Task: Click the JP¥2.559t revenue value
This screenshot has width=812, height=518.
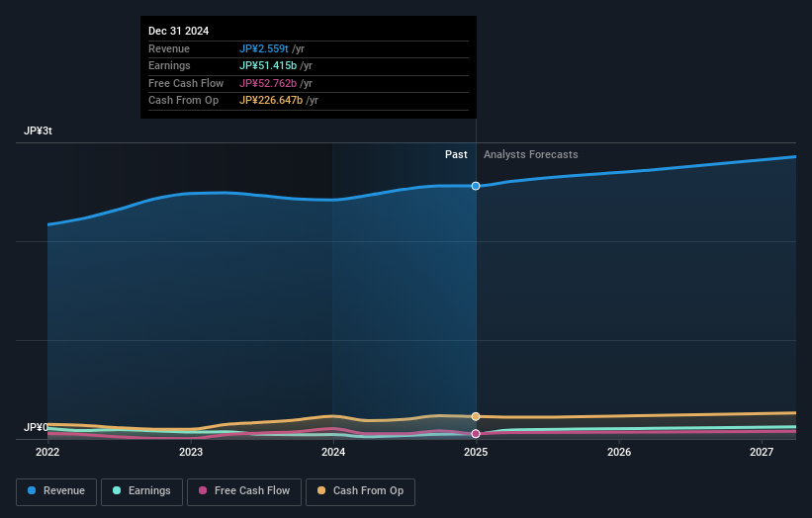Action: pyautogui.click(x=264, y=48)
